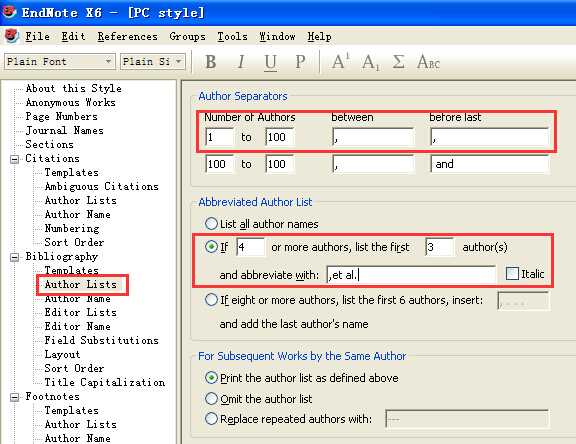Screen dimensions: 576x444
Task: Select Page Numbers in tree
Action: (x=62, y=116)
